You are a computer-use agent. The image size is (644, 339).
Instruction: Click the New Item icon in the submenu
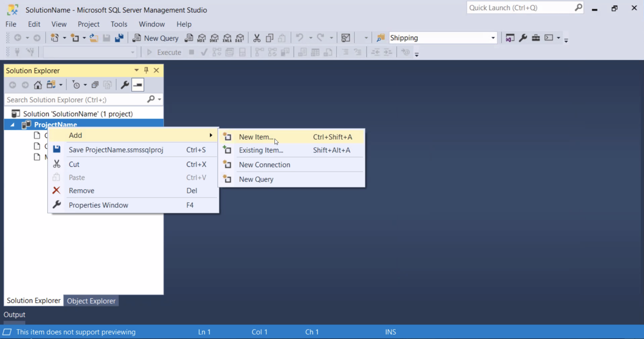227,137
